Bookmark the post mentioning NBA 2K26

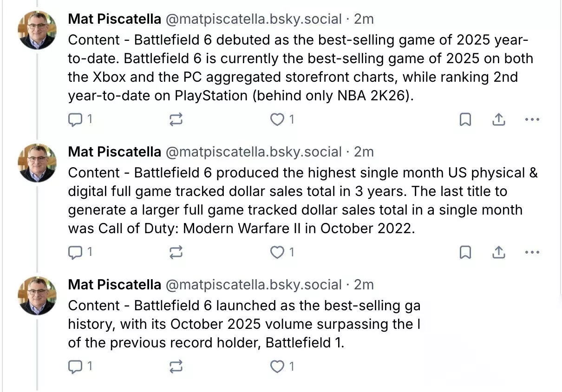465,120
